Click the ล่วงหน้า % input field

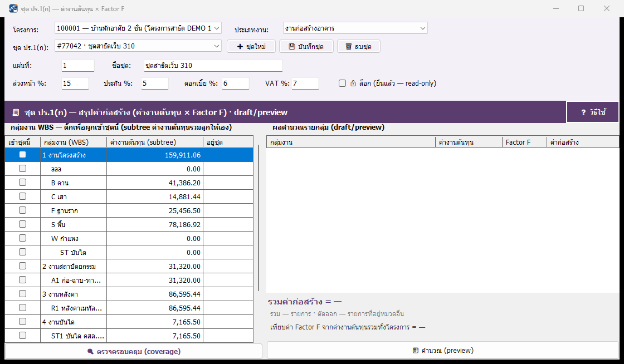[x=75, y=83]
